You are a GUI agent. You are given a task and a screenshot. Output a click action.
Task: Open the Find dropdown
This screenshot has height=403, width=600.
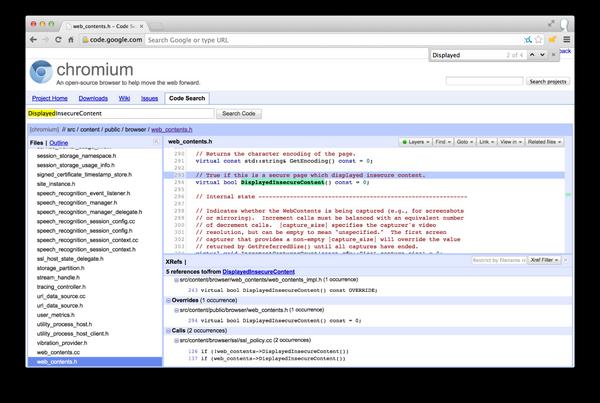click(443, 142)
